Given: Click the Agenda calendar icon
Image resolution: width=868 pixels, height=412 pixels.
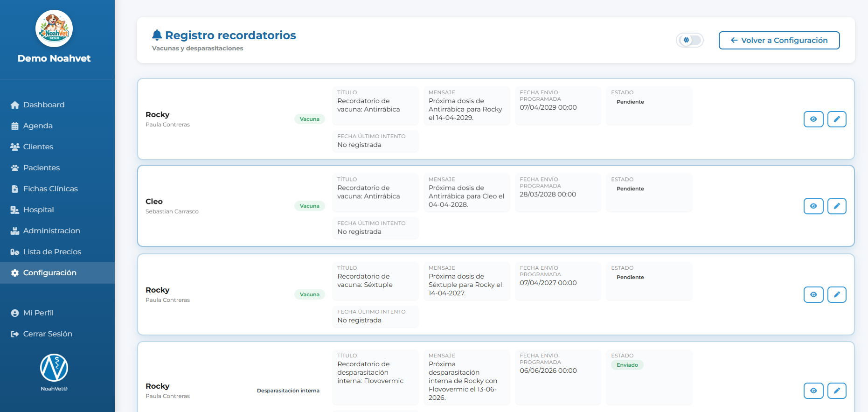Looking at the screenshot, I should (15, 126).
